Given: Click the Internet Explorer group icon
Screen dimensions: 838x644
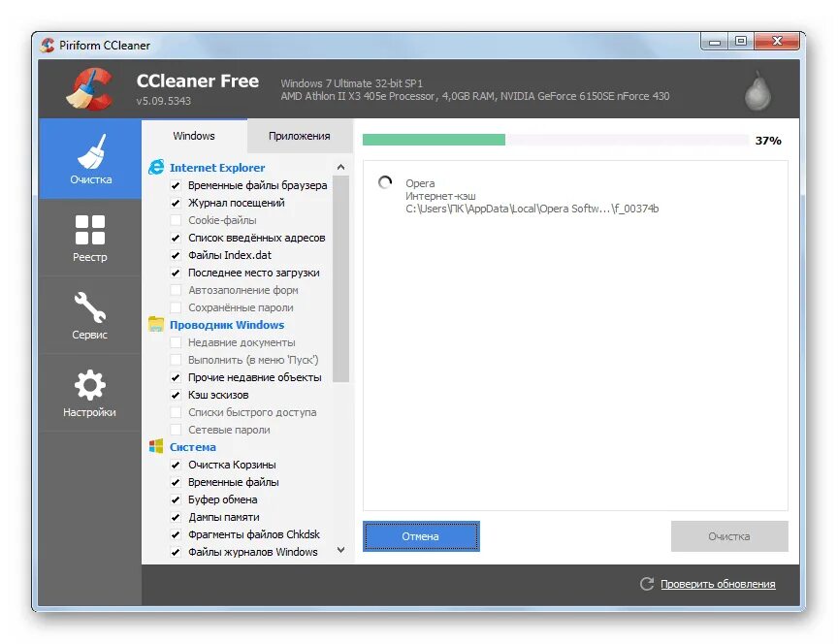Looking at the screenshot, I should click(156, 167).
